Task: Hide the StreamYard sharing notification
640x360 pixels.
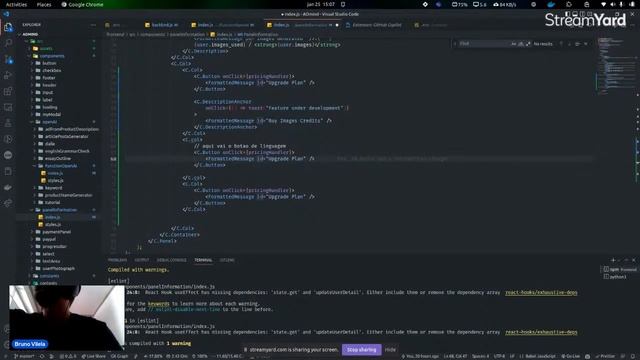Action: point(390,350)
